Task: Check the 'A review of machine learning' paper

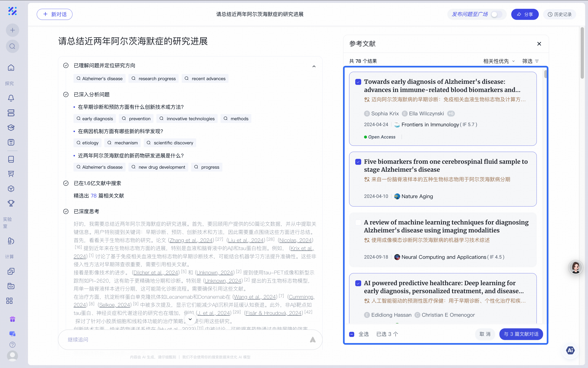Action: (x=358, y=222)
